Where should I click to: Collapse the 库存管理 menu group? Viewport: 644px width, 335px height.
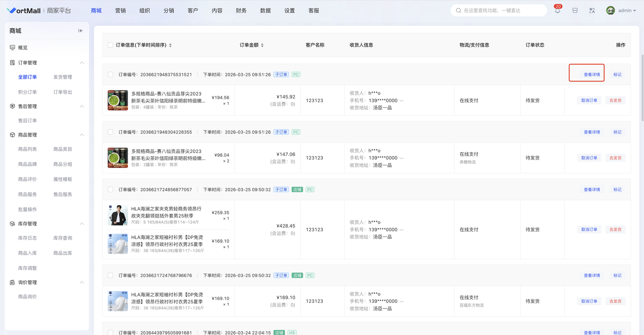tap(82, 224)
